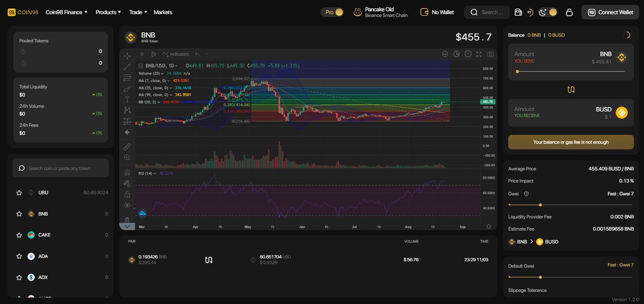This screenshot has height=304, width=644.
Task: Select the ruler Measure tool
Action: [127, 146]
